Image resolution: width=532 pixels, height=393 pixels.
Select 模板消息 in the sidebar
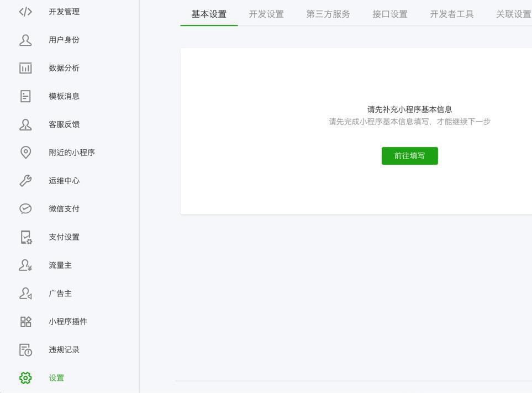[64, 96]
